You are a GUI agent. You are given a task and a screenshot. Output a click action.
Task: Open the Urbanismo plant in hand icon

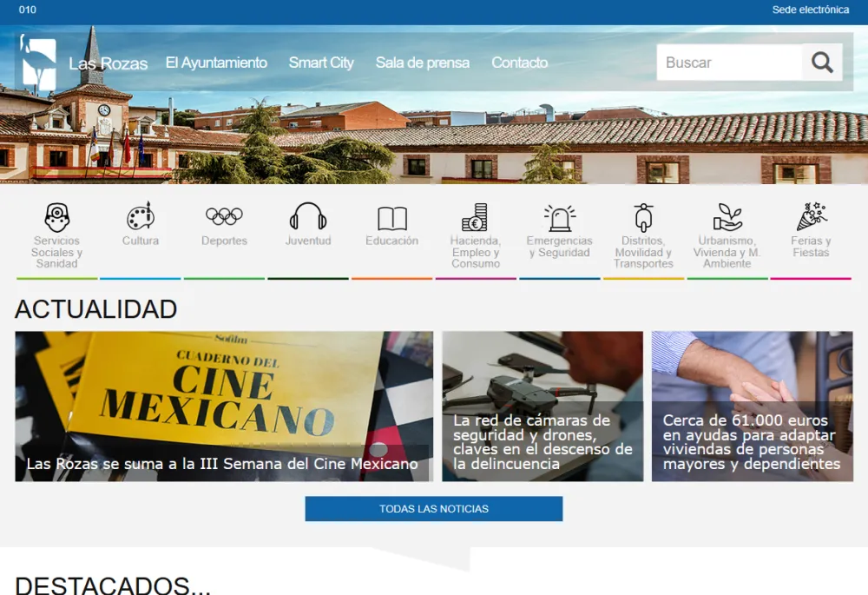click(x=727, y=217)
